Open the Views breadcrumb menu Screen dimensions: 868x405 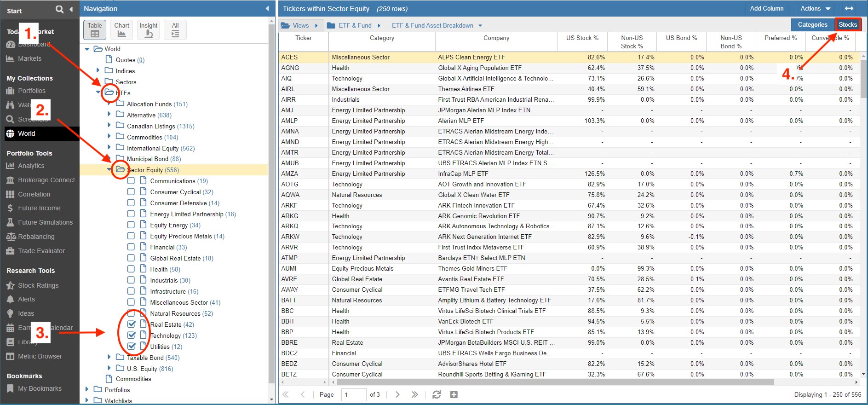tap(299, 25)
